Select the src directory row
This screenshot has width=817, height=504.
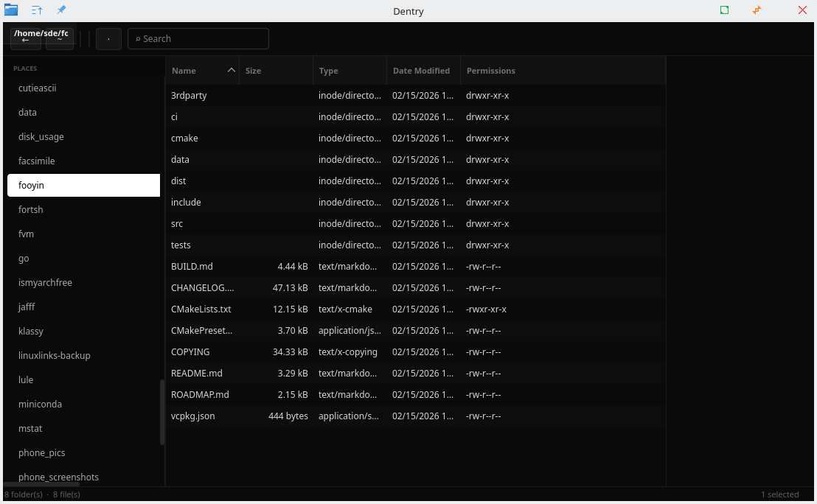point(177,224)
